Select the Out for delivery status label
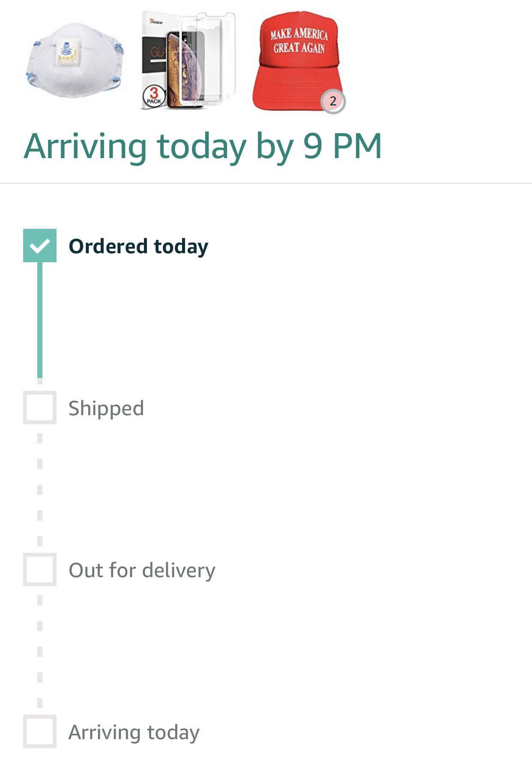 tap(142, 570)
